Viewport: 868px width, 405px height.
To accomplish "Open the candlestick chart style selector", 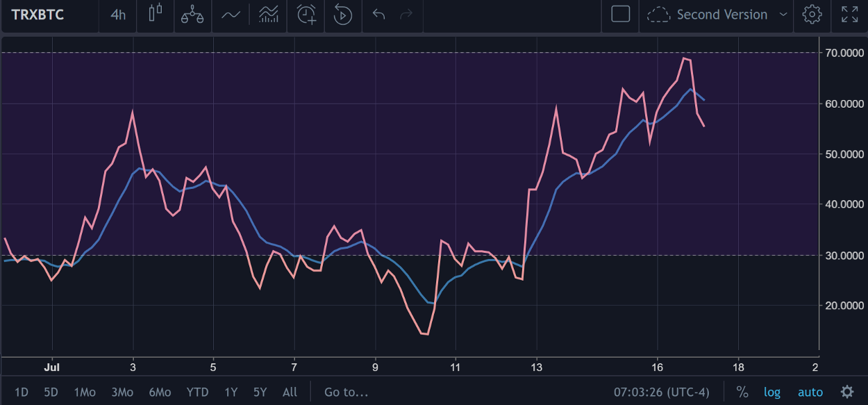I will [155, 14].
